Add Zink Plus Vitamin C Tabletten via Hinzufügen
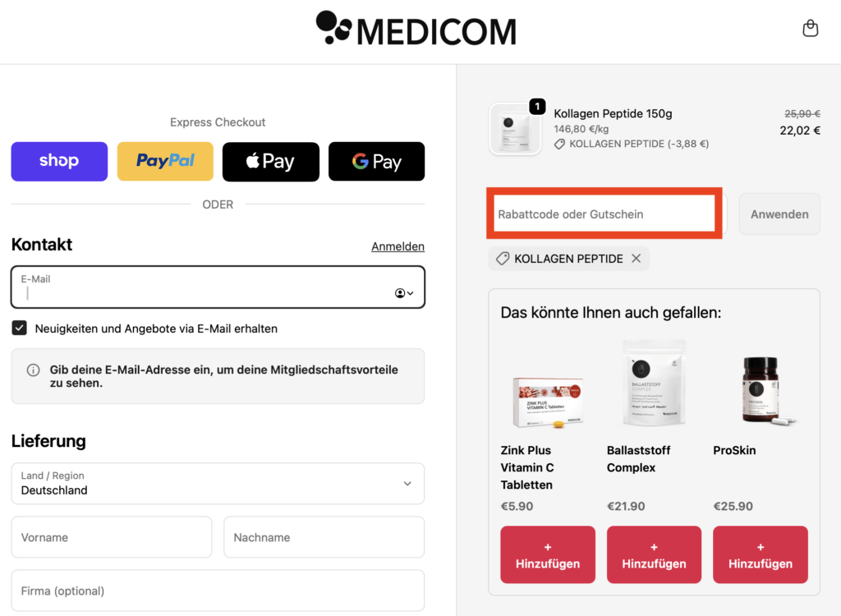The width and height of the screenshot is (841, 616). (x=547, y=554)
